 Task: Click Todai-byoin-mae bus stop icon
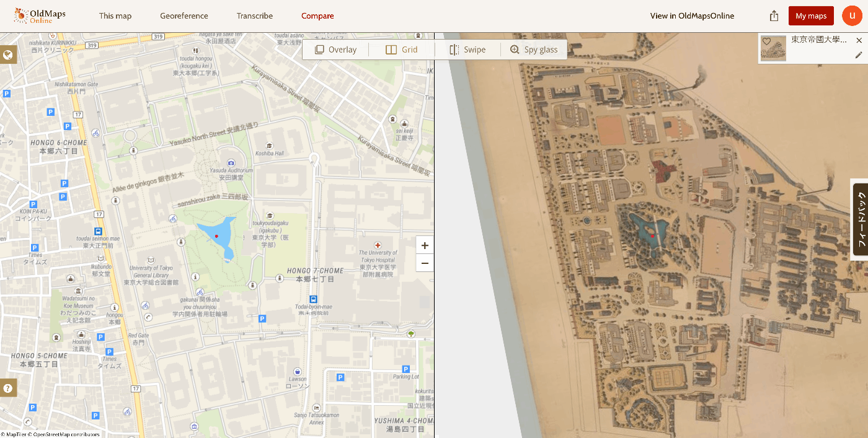point(314,299)
